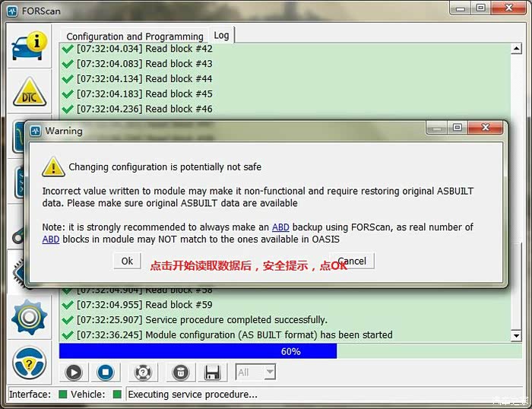The height and width of the screenshot is (409, 532).
Task: Switch to the Log tab
Action: (x=221, y=35)
